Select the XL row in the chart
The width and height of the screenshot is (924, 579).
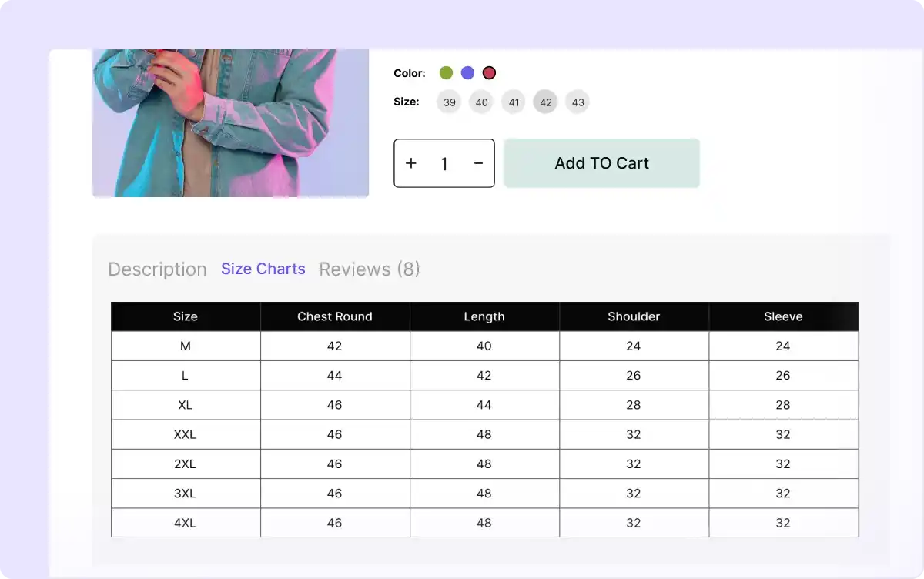pos(185,404)
